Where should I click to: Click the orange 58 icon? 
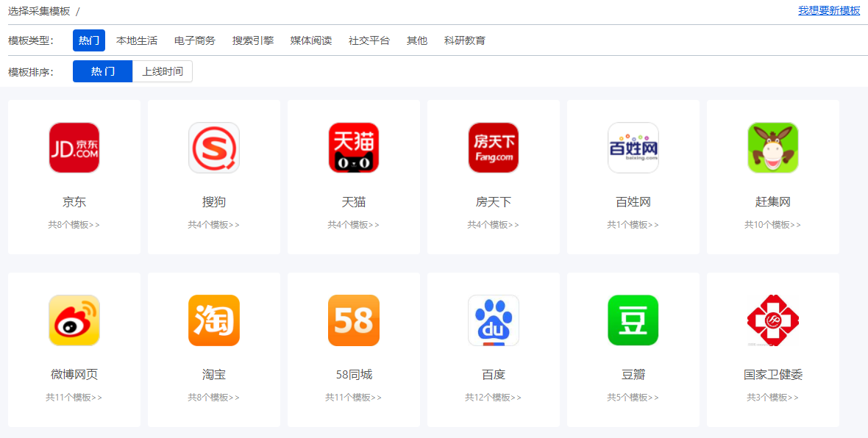(x=354, y=320)
